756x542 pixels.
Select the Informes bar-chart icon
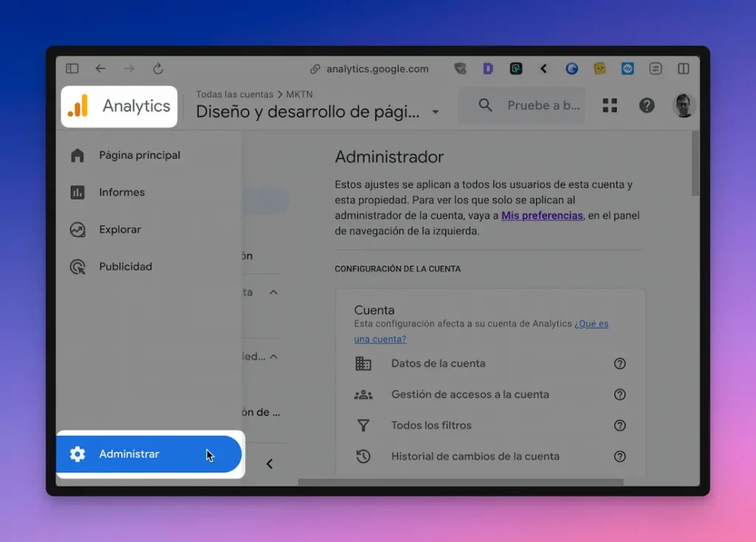tap(78, 192)
